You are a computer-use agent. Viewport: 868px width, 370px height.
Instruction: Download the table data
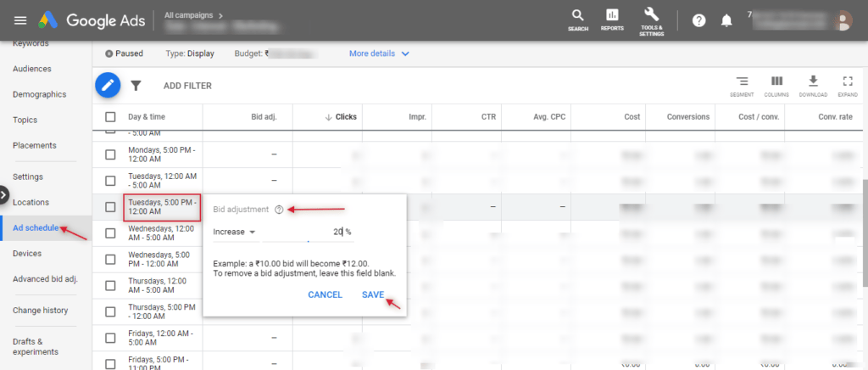point(812,85)
